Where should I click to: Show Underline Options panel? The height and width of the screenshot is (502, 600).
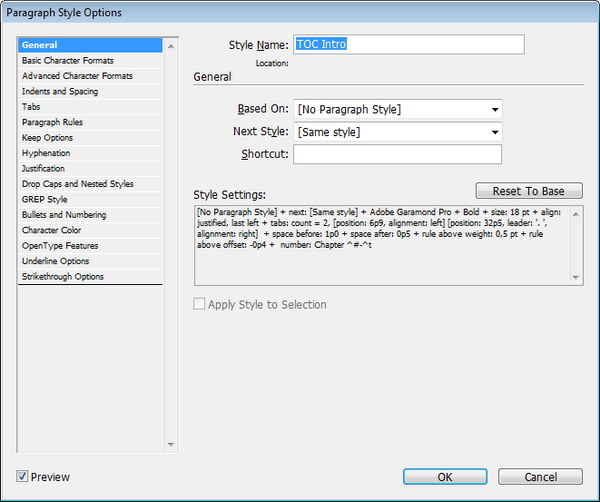coord(90,261)
